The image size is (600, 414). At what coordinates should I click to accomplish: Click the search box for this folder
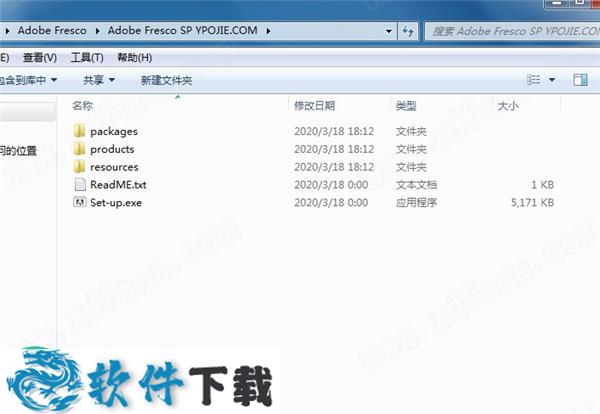(x=510, y=31)
